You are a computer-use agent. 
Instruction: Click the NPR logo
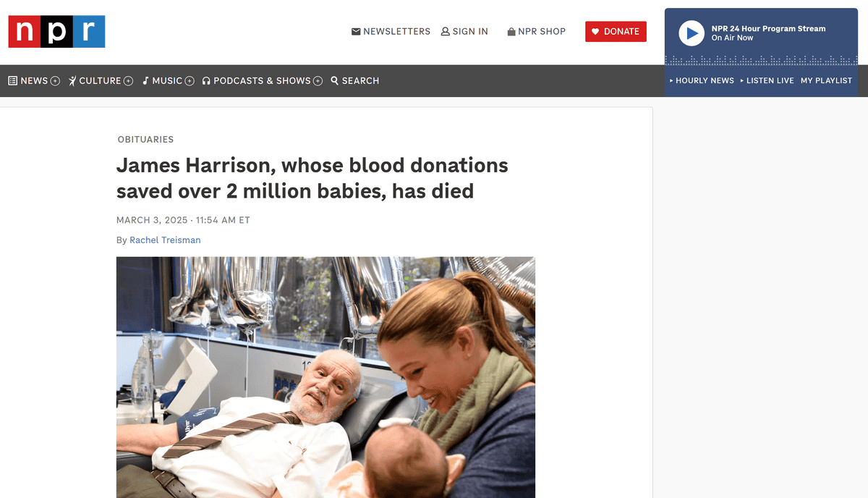[x=56, y=31]
